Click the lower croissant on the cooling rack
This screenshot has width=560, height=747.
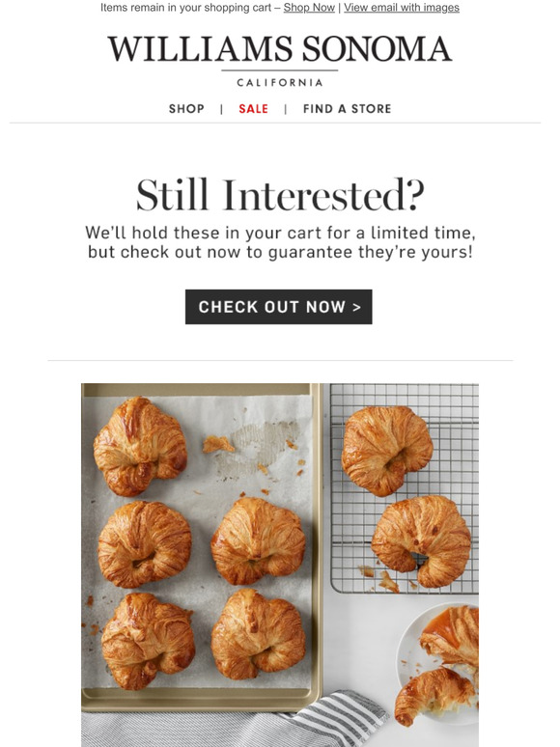pyautogui.click(x=421, y=540)
